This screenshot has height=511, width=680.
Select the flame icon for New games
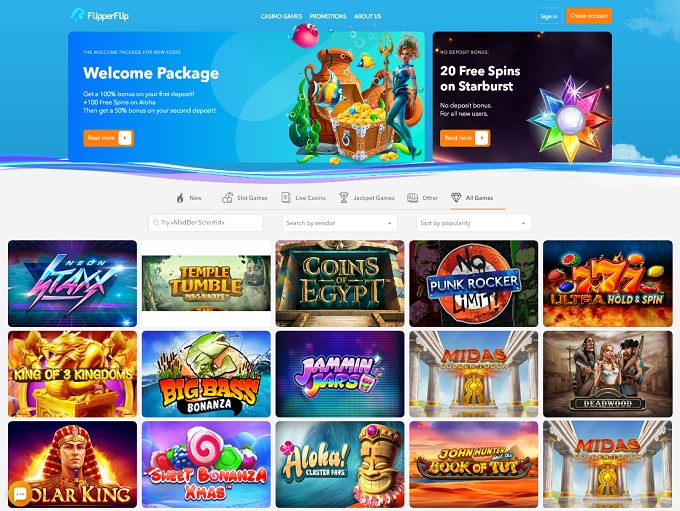click(x=180, y=198)
